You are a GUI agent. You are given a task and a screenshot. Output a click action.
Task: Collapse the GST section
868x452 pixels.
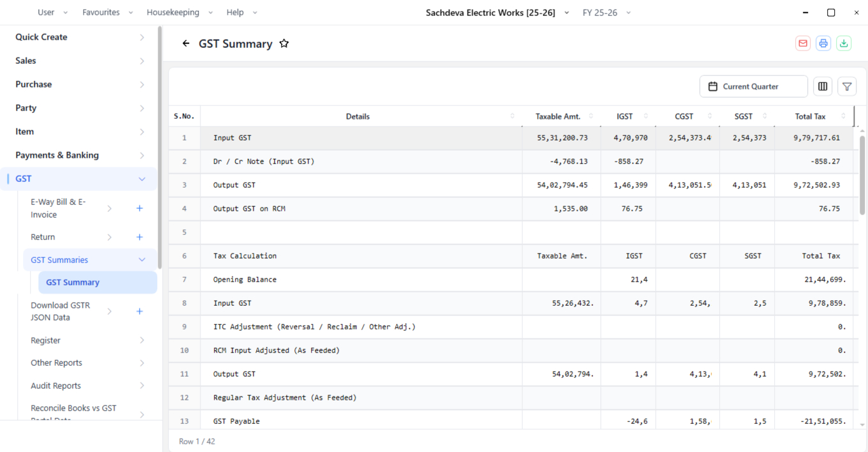point(80,179)
